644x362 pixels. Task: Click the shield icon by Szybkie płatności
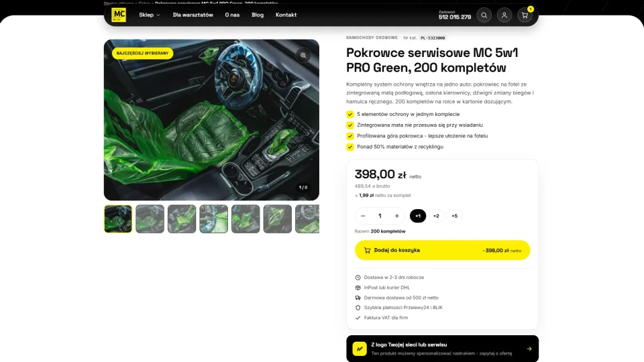click(x=358, y=308)
